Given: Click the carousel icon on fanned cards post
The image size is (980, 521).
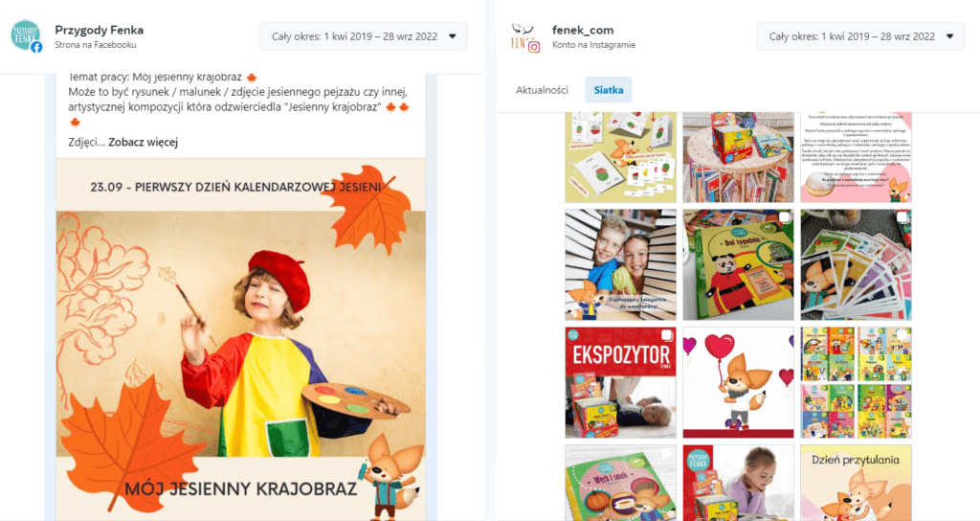Looking at the screenshot, I should (x=902, y=217).
